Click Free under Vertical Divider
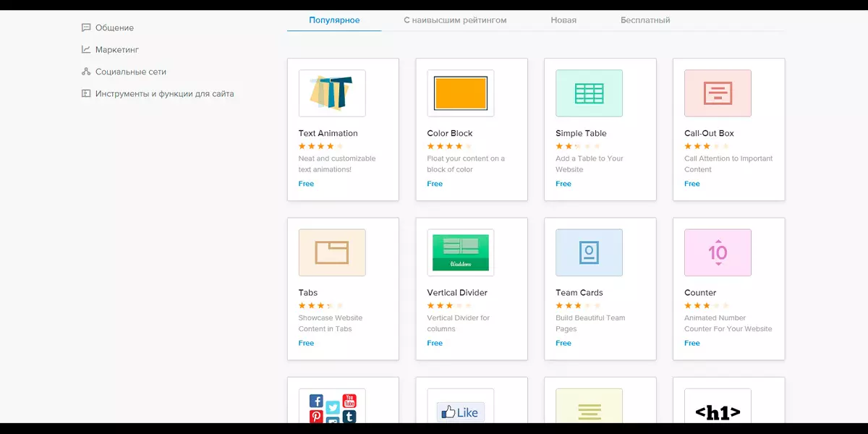 [x=435, y=343]
